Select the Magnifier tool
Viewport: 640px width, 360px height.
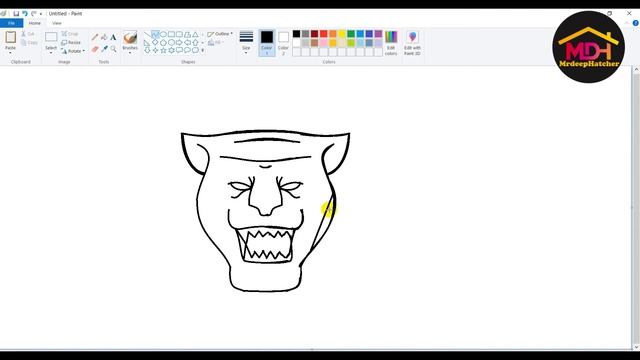click(x=113, y=49)
